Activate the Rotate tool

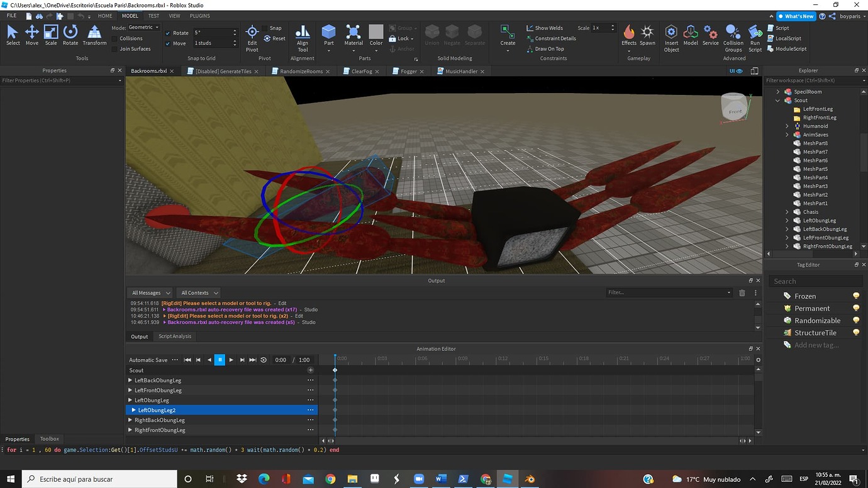click(x=70, y=35)
